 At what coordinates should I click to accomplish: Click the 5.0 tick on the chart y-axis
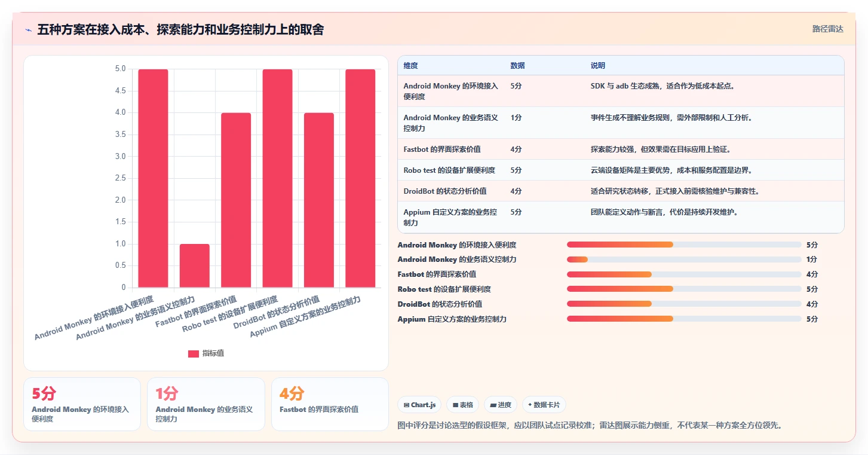120,69
